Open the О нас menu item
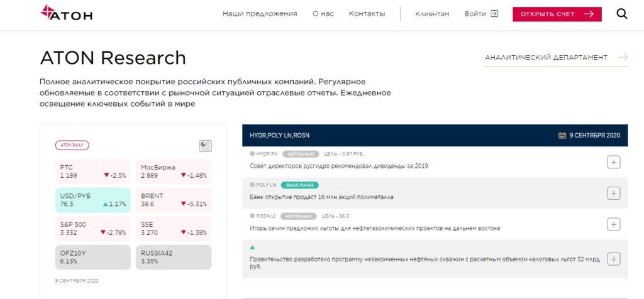Screen dimensions: 644x299 (x=323, y=14)
